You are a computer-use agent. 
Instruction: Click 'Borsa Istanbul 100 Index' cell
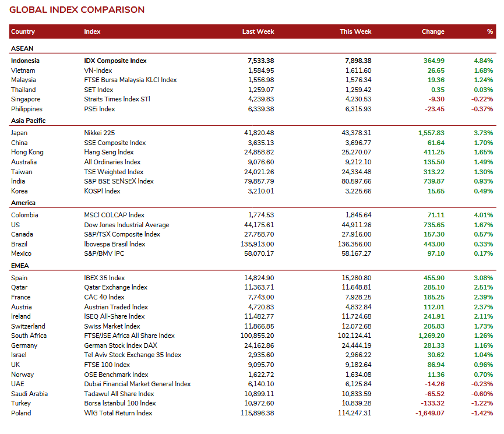coord(120,403)
